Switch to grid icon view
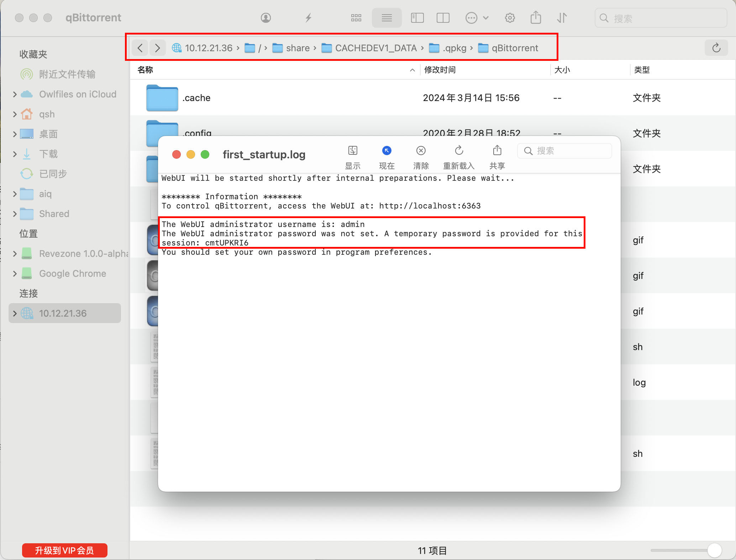736x560 pixels. tap(356, 18)
